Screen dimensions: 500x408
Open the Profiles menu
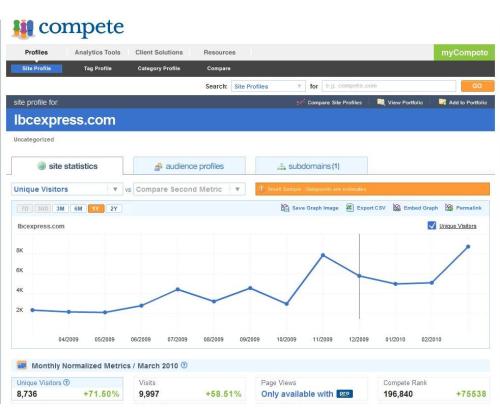36,52
